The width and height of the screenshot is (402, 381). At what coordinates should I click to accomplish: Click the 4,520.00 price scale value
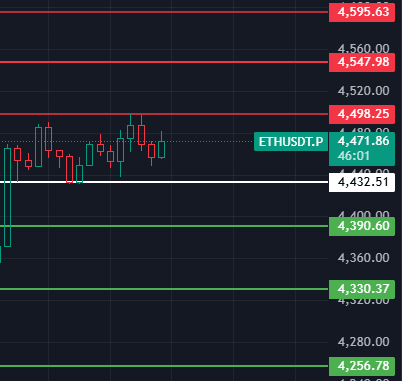[x=363, y=91]
